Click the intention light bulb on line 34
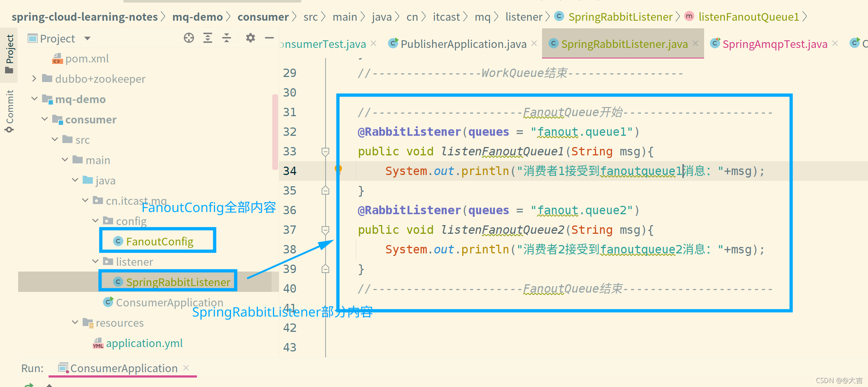 click(338, 170)
